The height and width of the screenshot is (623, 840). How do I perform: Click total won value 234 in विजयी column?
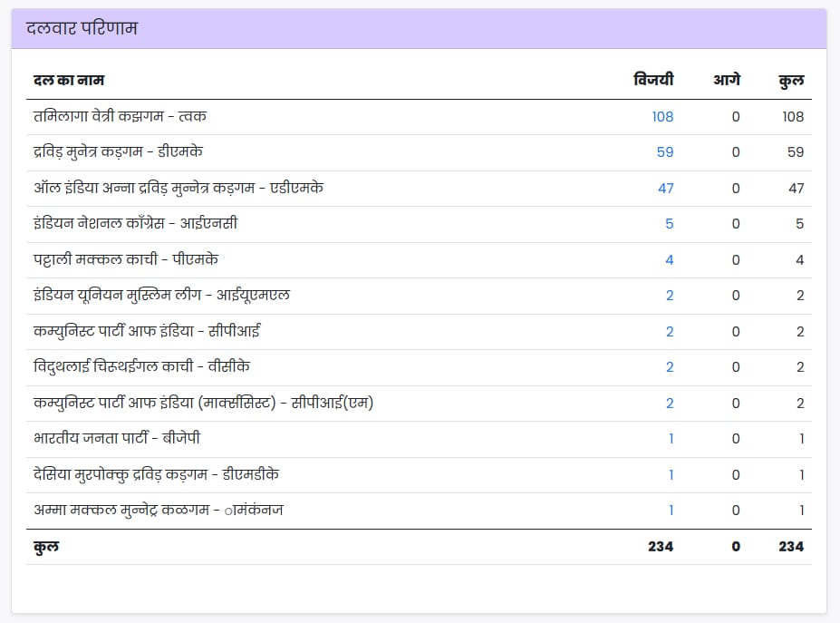661,547
